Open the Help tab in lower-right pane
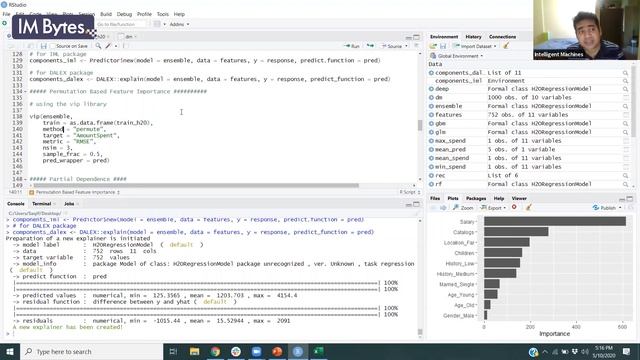640x360 pixels. tap(499, 198)
